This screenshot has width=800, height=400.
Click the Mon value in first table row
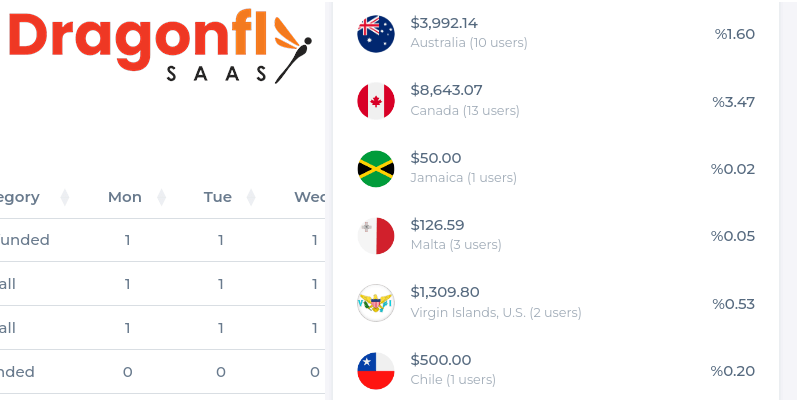click(x=127, y=240)
